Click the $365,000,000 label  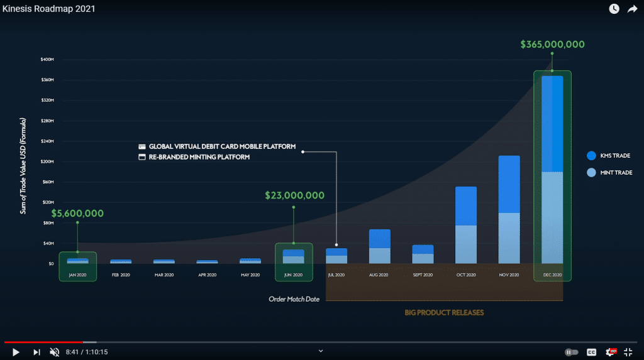point(552,45)
